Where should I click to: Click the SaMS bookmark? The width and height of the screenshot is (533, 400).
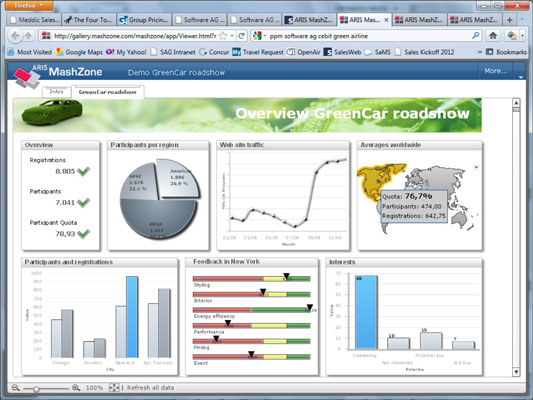(378, 52)
